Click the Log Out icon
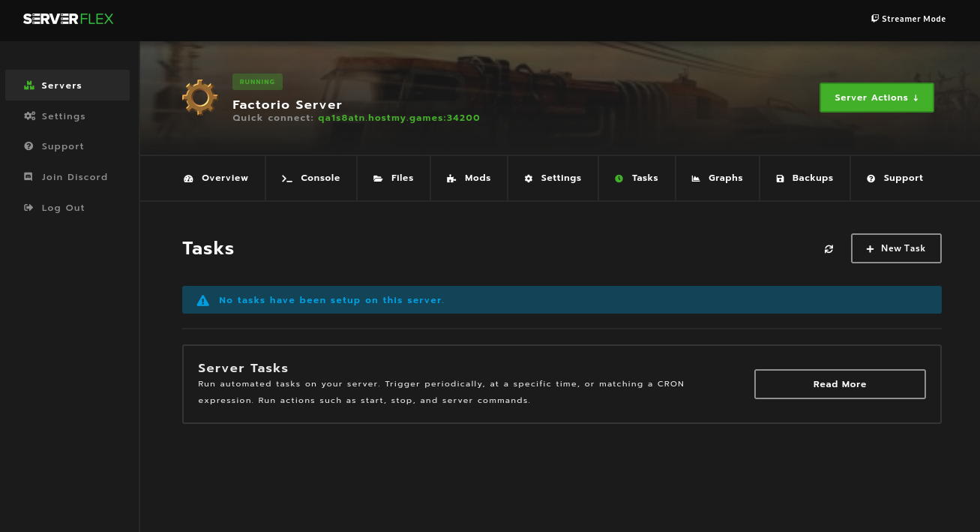Image resolution: width=980 pixels, height=532 pixels. point(28,208)
